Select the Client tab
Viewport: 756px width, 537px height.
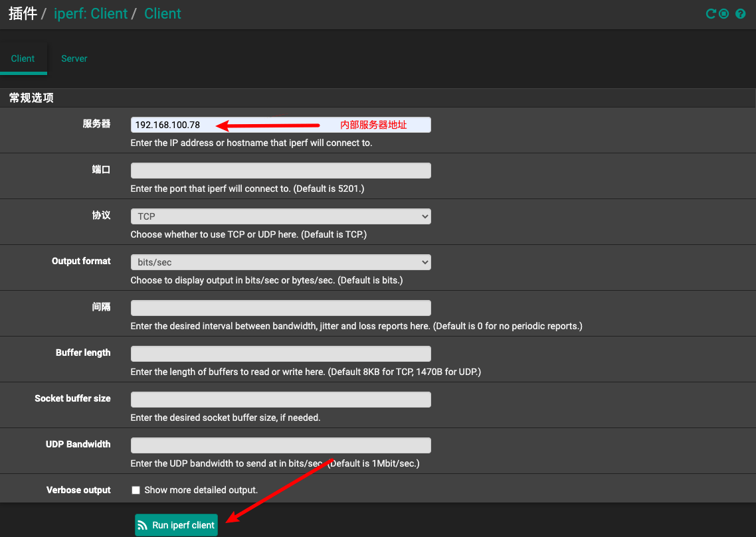click(x=23, y=58)
